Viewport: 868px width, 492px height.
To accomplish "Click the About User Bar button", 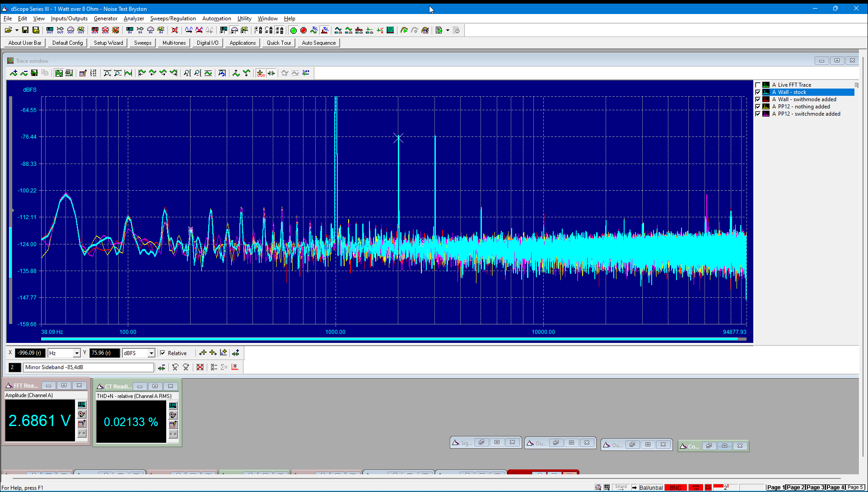I will [25, 43].
